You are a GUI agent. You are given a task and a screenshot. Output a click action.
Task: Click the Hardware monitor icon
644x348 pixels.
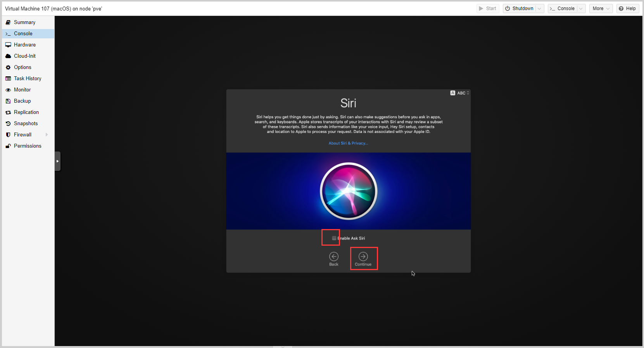click(8, 45)
